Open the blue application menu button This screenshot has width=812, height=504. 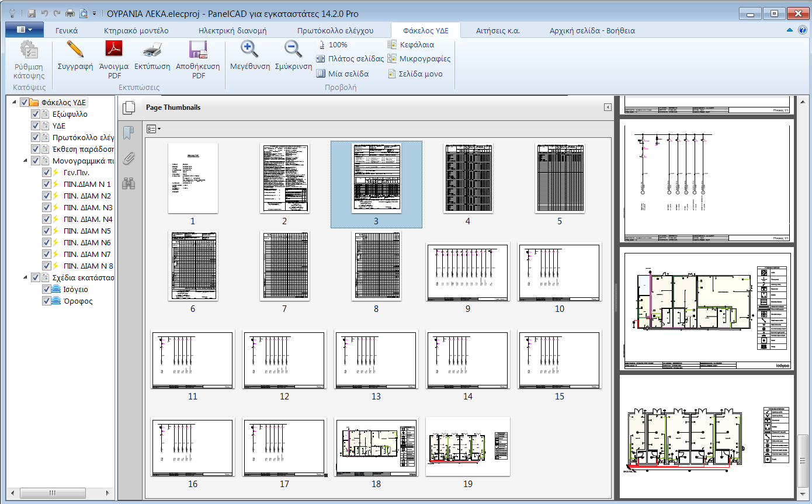(x=23, y=29)
